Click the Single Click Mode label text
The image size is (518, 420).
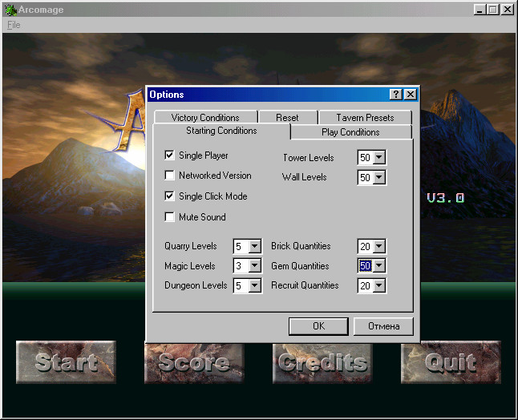point(213,196)
